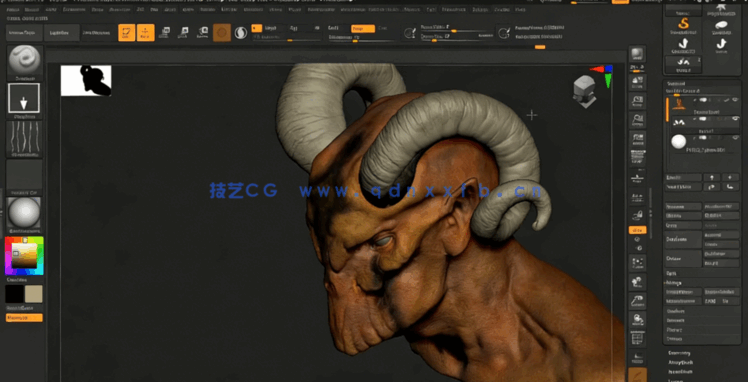The height and width of the screenshot is (382, 748).
Task: Toggle the orange Zsub button
Action: (363, 29)
